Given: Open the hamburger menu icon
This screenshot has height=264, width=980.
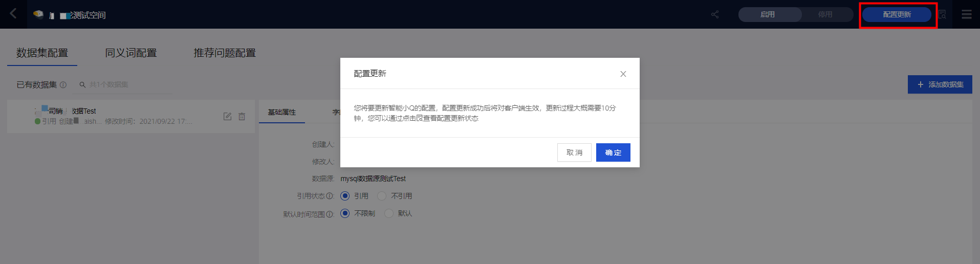Looking at the screenshot, I should (x=966, y=14).
